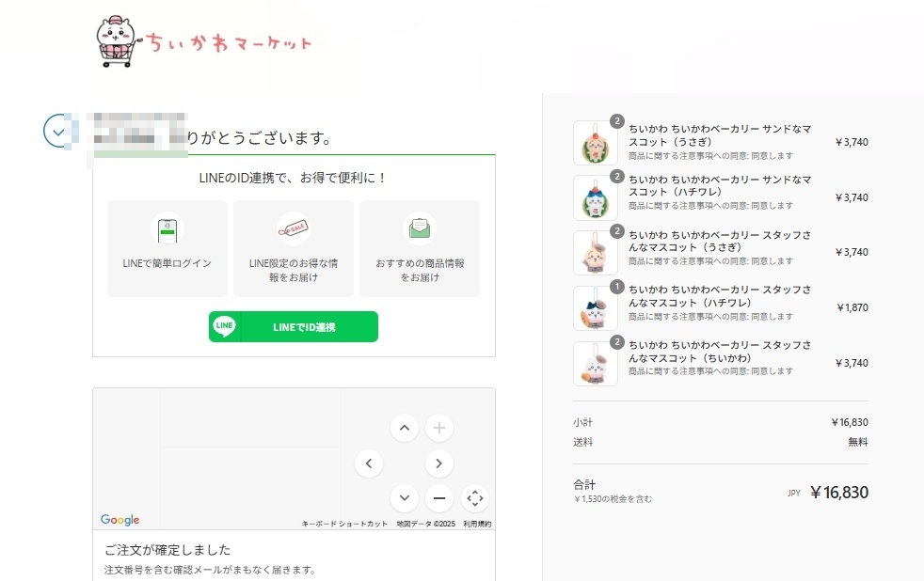
Task: Toggle the map camera controls button
Action: tap(475, 498)
